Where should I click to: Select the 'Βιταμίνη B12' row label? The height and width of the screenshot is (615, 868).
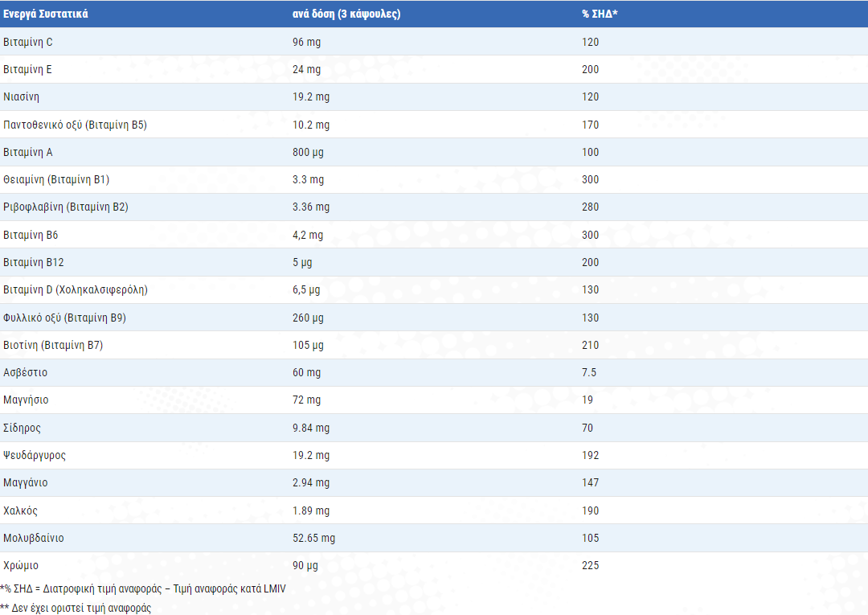coord(33,262)
